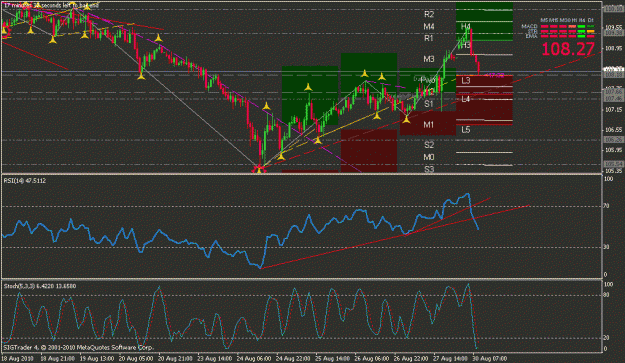
Task: Click the EMA row label in signal table
Action: 531,36
